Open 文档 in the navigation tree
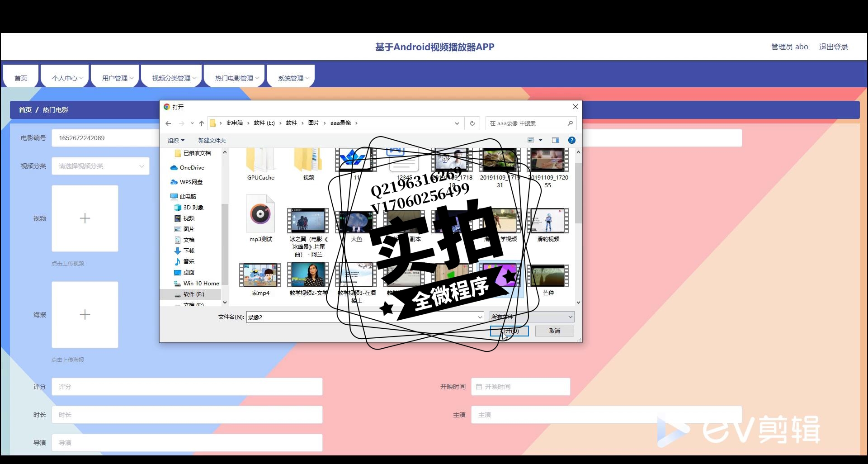The width and height of the screenshot is (868, 464). click(184, 240)
